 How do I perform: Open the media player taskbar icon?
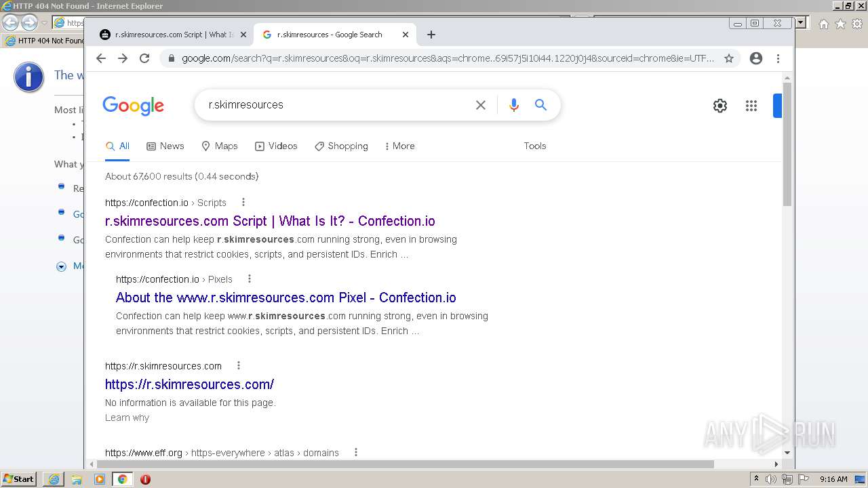pyautogui.click(x=100, y=479)
